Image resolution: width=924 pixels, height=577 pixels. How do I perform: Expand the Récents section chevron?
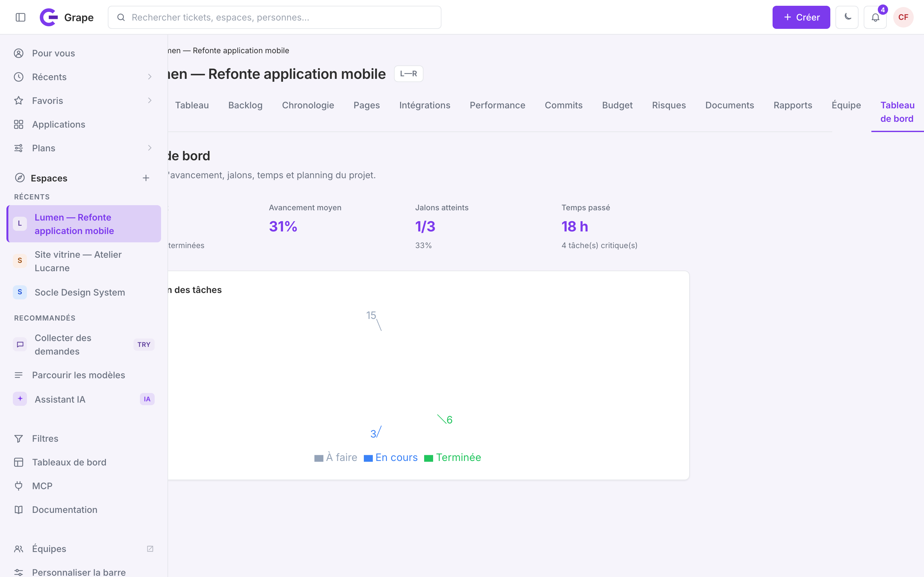point(150,77)
